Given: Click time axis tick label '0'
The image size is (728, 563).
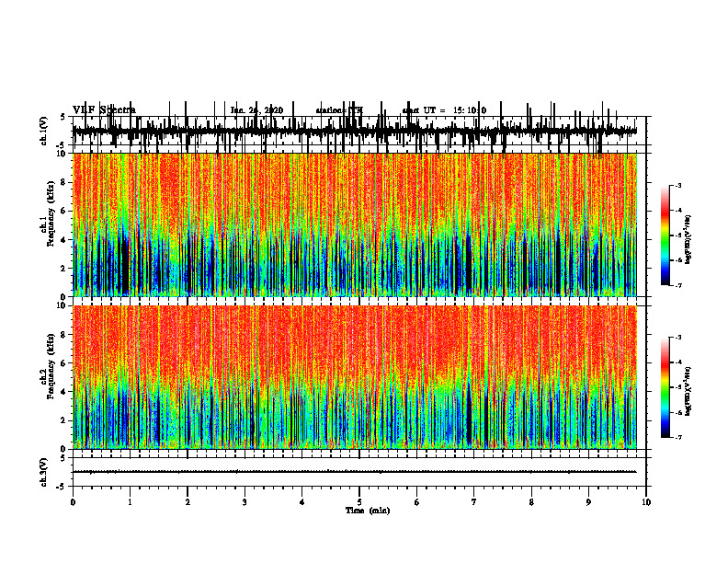Looking at the screenshot, I should (73, 502).
